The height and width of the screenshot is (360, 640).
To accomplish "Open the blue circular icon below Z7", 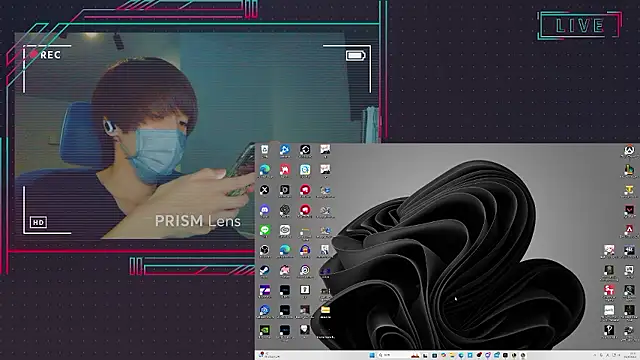I will (264, 311).
